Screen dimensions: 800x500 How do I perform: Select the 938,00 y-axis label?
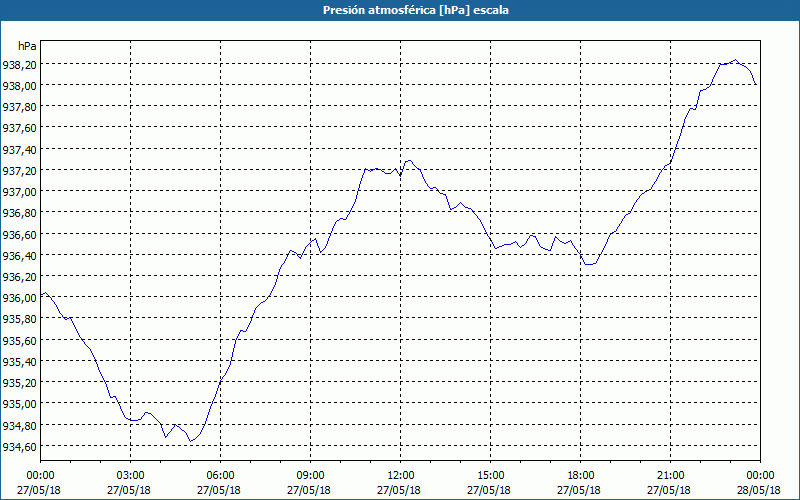click(19, 86)
